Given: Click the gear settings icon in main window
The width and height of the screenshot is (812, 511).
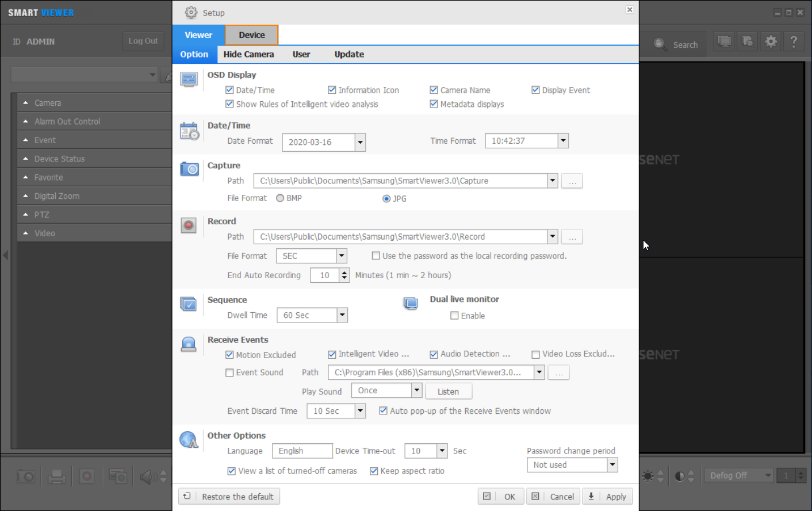Looking at the screenshot, I should click(771, 41).
